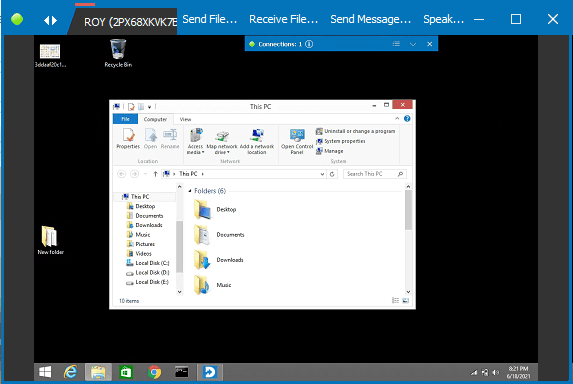The width and height of the screenshot is (573, 384).
Task: Open the Windows Start button
Action: [45, 372]
